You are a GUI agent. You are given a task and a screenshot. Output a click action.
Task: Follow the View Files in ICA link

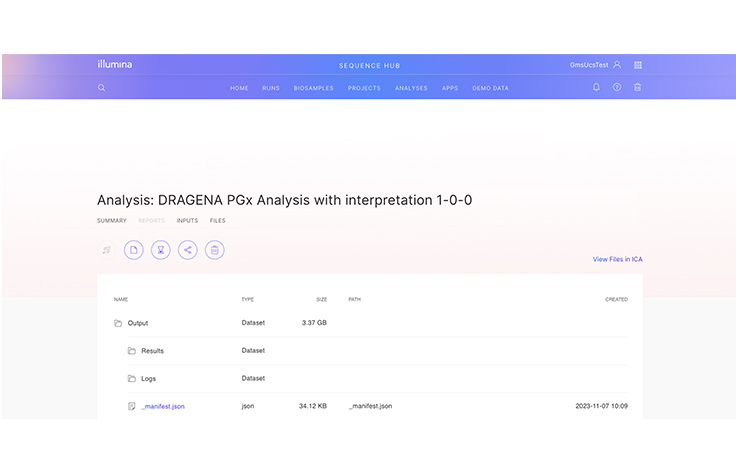[x=617, y=259]
